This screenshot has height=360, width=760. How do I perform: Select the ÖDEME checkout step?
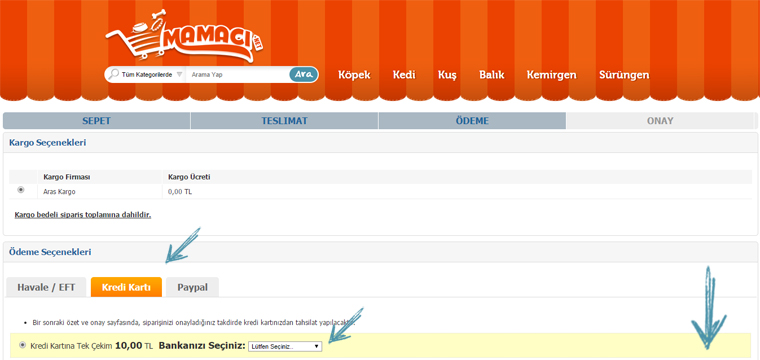point(472,121)
